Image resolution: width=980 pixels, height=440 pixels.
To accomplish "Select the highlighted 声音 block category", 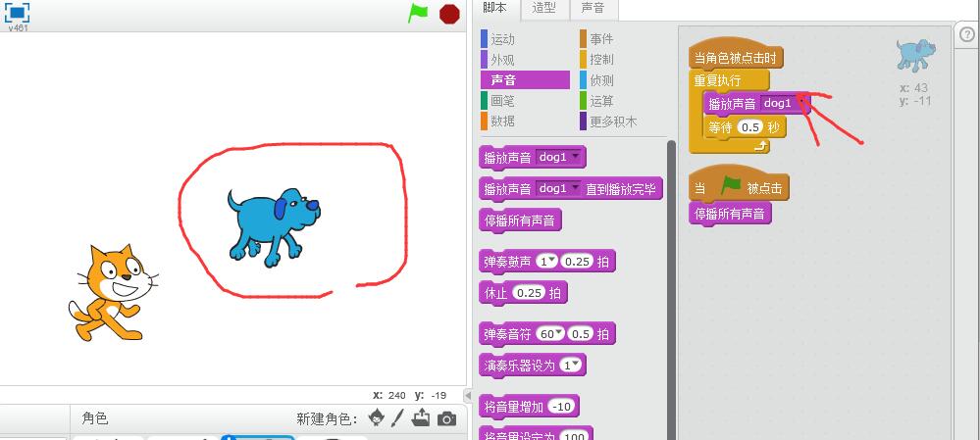I will [525, 80].
